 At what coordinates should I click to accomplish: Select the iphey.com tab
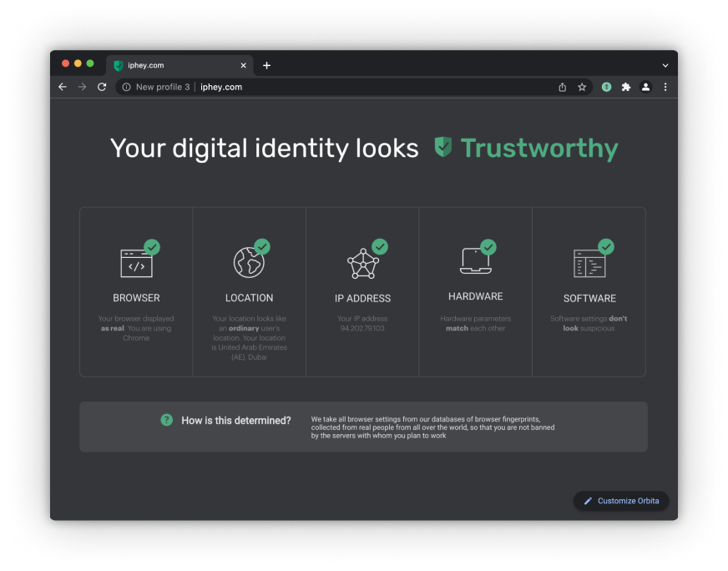[179, 65]
